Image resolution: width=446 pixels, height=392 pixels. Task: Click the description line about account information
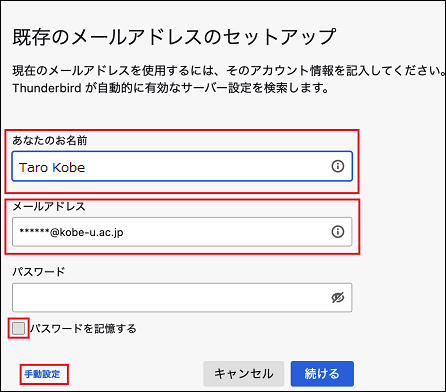pyautogui.click(x=229, y=71)
